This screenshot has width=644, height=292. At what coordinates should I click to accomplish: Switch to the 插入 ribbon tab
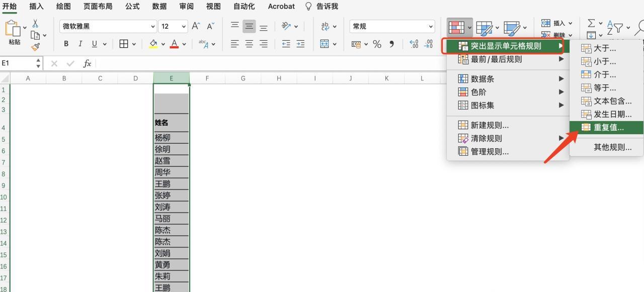coord(36,7)
